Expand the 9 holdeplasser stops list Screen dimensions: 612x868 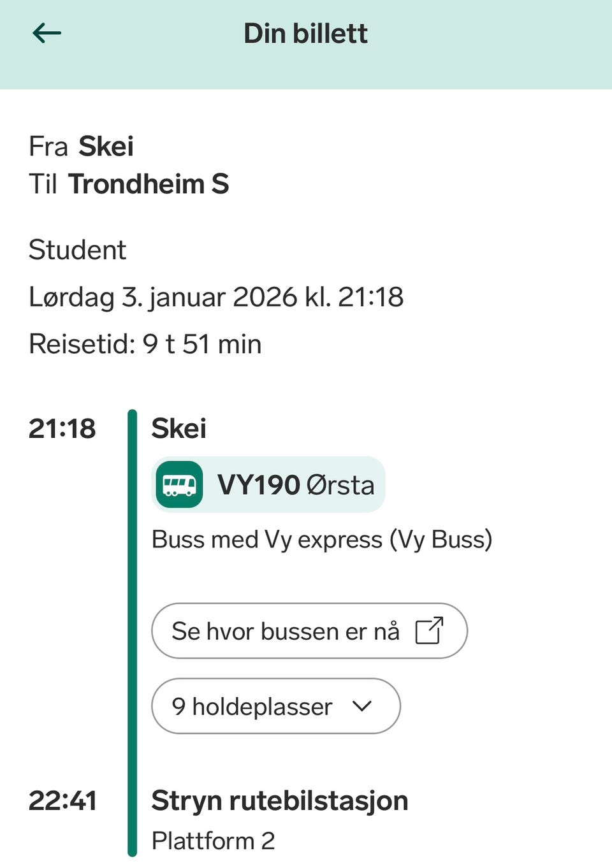click(275, 706)
